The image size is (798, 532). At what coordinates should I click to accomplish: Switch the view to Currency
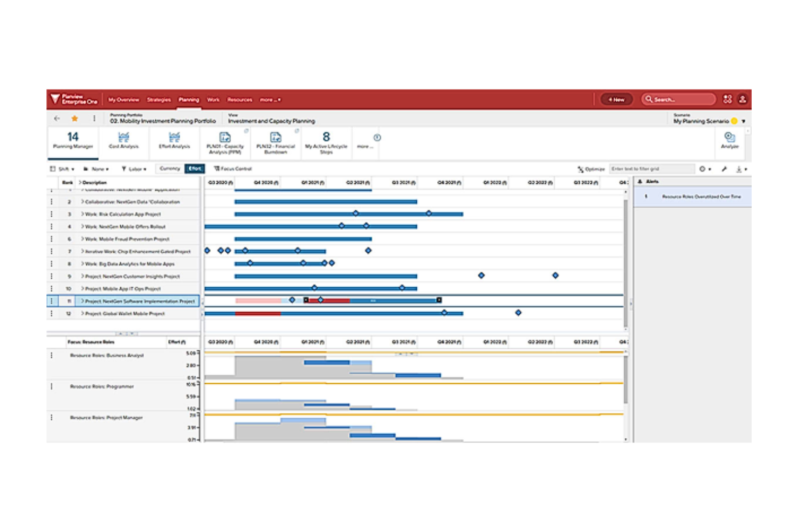click(170, 169)
